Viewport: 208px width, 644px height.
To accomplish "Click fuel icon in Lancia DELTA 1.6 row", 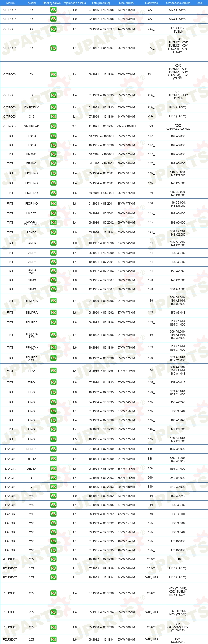I will [x=53, y=469].
